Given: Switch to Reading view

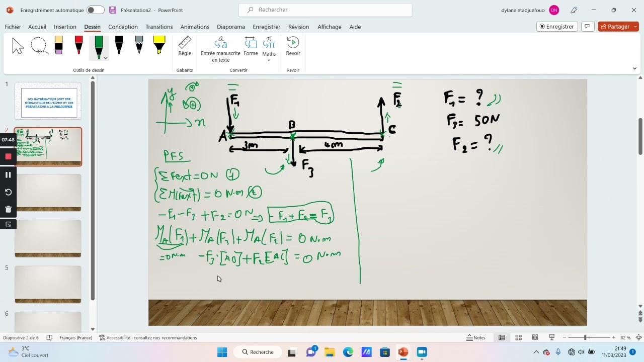Looking at the screenshot, I should (535, 337).
